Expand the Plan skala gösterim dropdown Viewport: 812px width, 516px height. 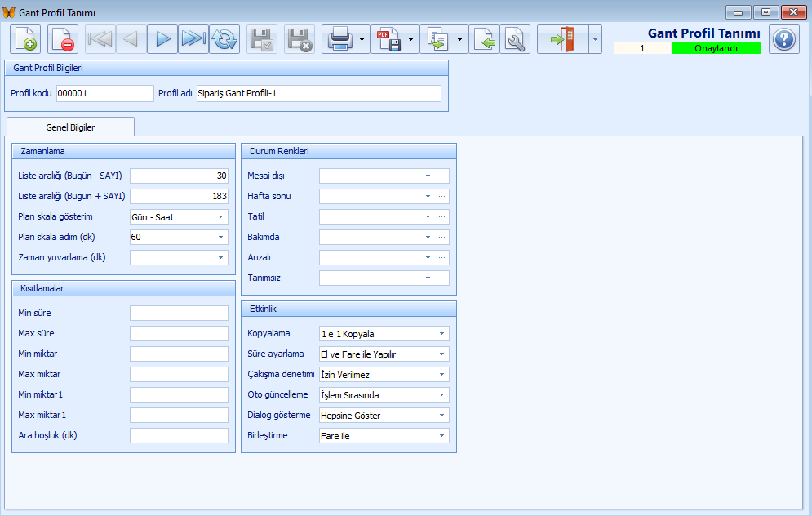pyautogui.click(x=220, y=217)
